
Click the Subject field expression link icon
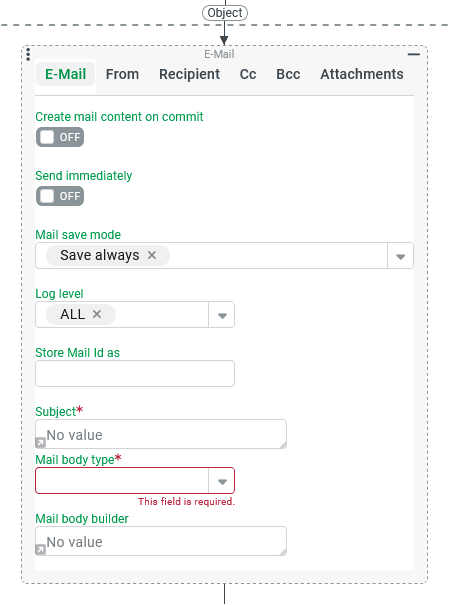(x=41, y=443)
